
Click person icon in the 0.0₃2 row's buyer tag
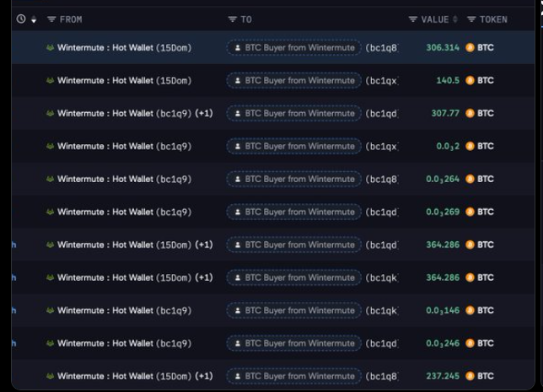click(x=238, y=147)
